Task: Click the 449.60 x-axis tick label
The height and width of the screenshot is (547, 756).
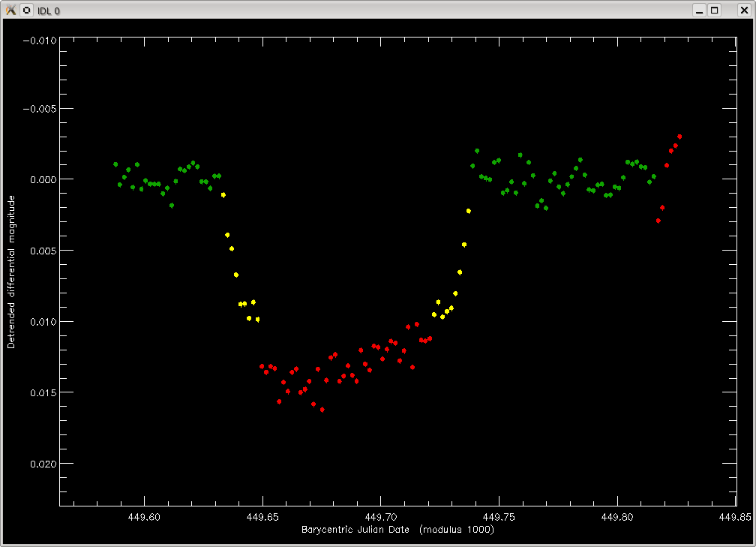Action: [144, 517]
